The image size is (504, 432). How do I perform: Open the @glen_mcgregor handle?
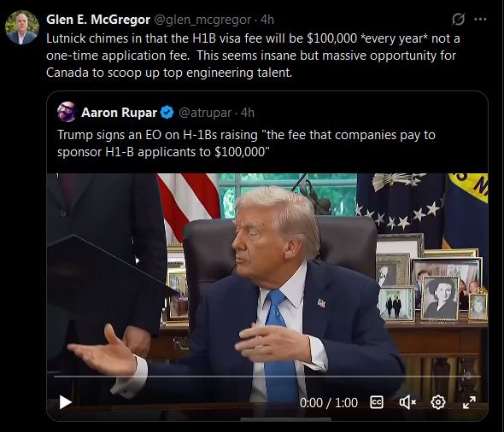pos(202,20)
